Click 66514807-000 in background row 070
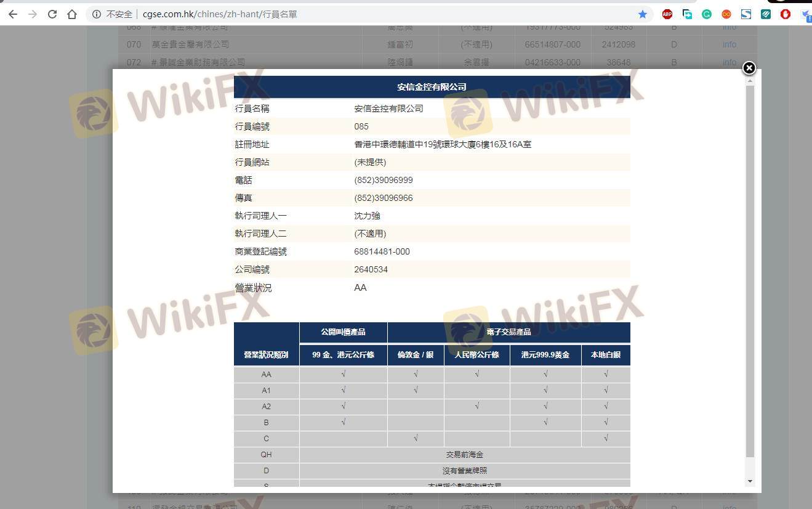The height and width of the screenshot is (509, 812). (553, 44)
